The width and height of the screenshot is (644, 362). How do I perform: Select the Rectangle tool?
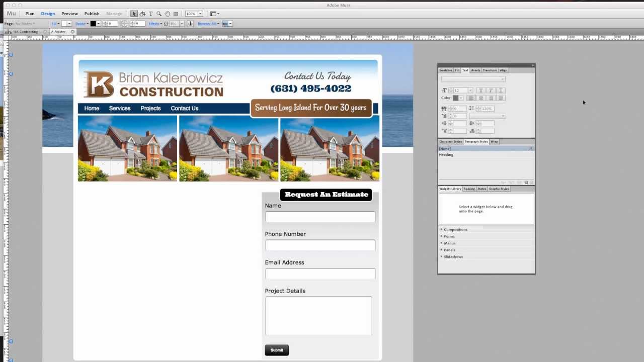[176, 14]
